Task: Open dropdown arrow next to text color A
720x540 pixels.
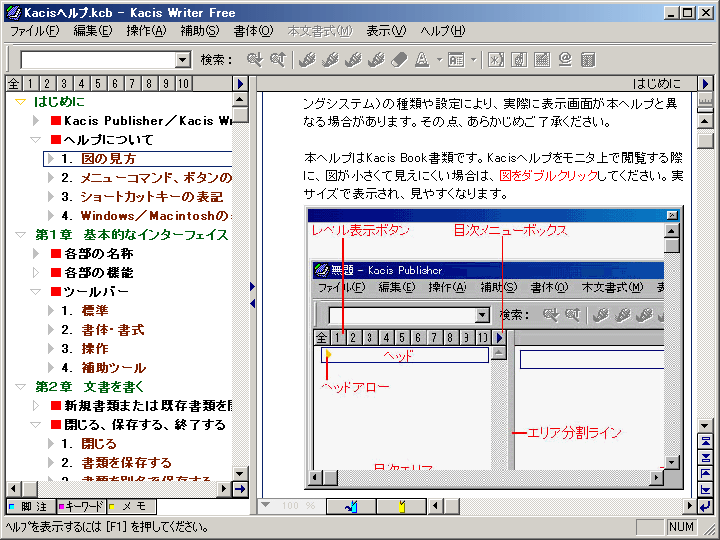Action: pyautogui.click(x=439, y=60)
